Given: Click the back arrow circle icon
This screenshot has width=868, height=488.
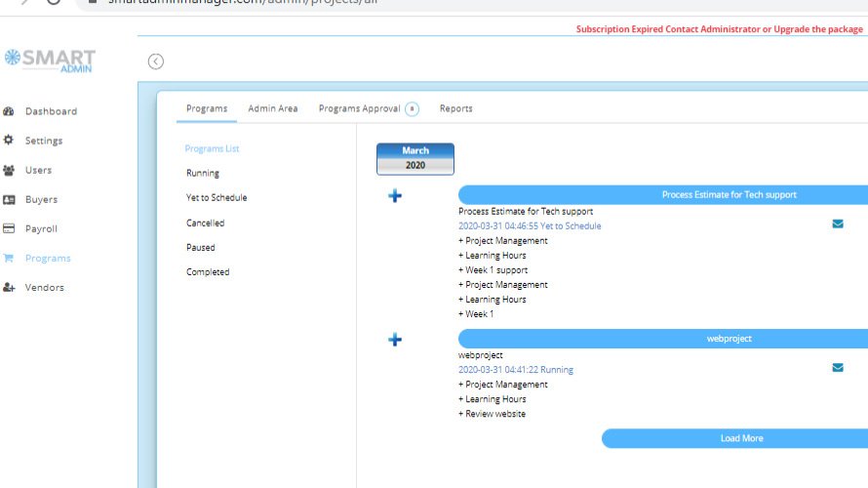Looking at the screenshot, I should (155, 61).
